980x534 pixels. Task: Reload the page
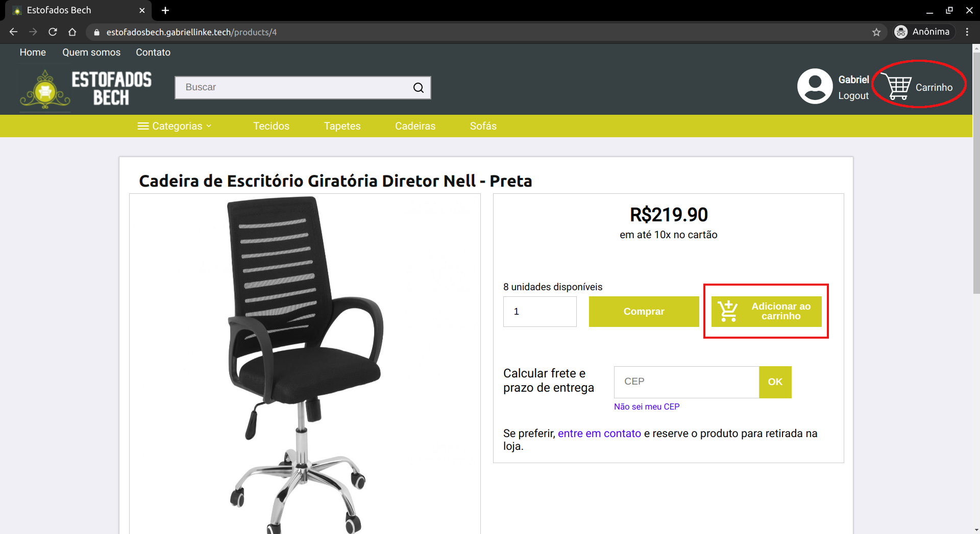(x=53, y=32)
